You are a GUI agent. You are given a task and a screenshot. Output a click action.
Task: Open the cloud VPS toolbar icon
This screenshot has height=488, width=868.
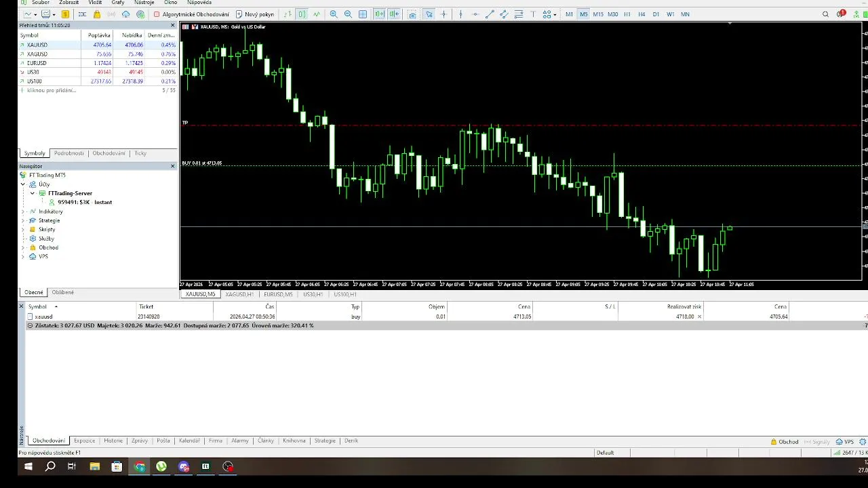pyautogui.click(x=125, y=14)
